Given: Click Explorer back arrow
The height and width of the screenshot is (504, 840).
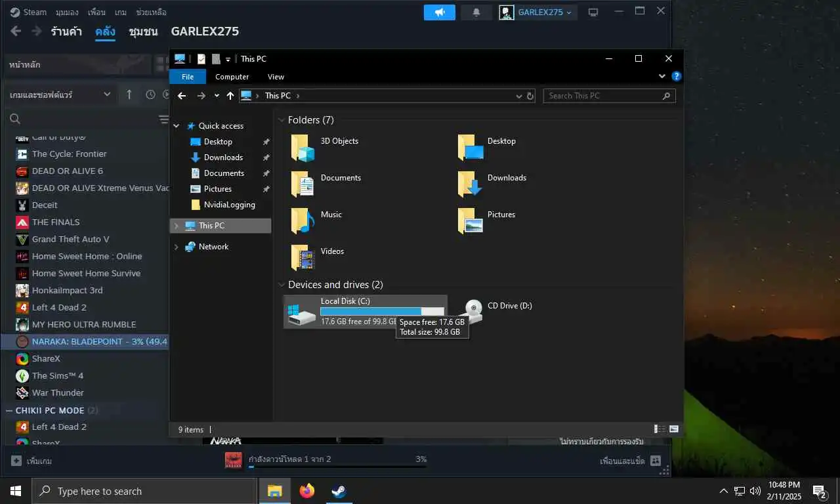Looking at the screenshot, I should 182,96.
